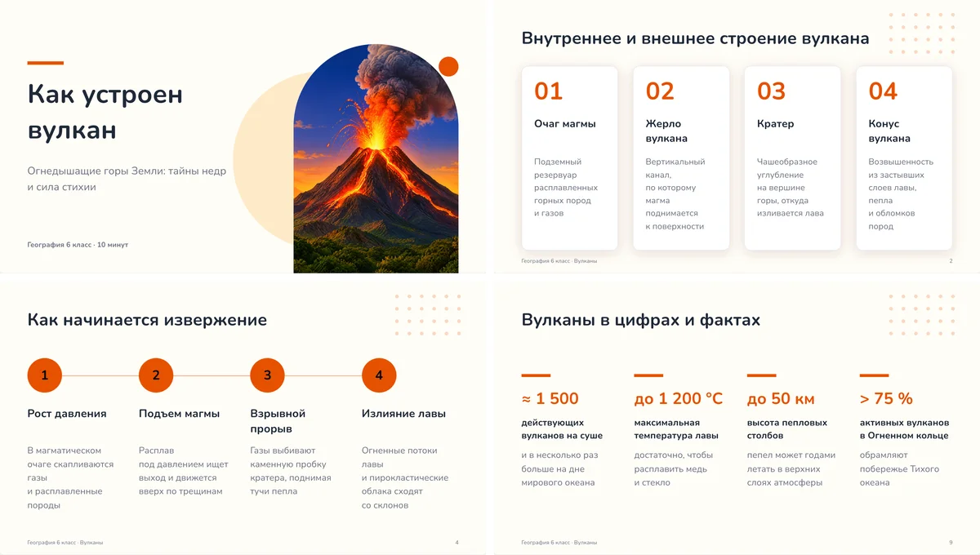The width and height of the screenshot is (980, 555).
Task: Click card number '03'
Action: (x=771, y=91)
